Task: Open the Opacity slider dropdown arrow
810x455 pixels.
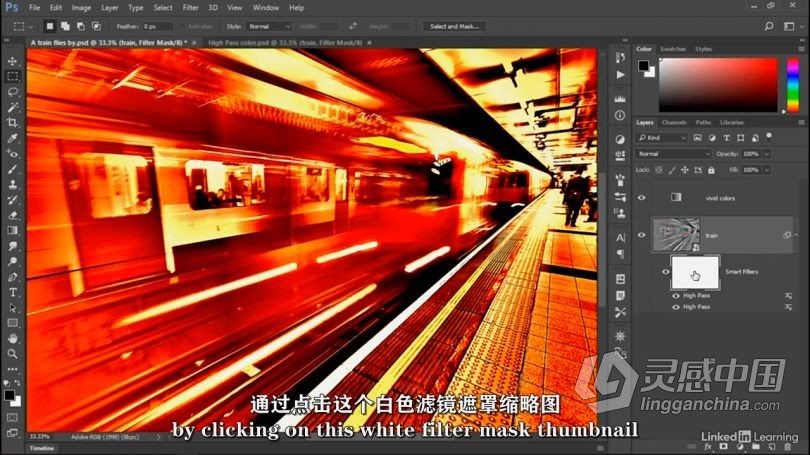Action: tap(767, 154)
